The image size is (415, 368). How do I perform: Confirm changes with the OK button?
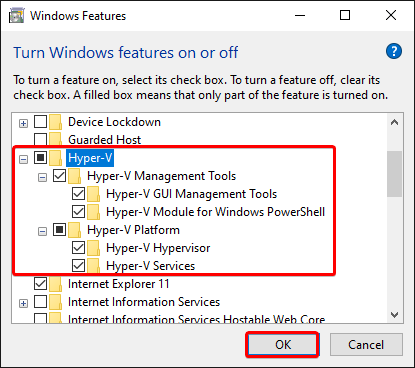283,345
